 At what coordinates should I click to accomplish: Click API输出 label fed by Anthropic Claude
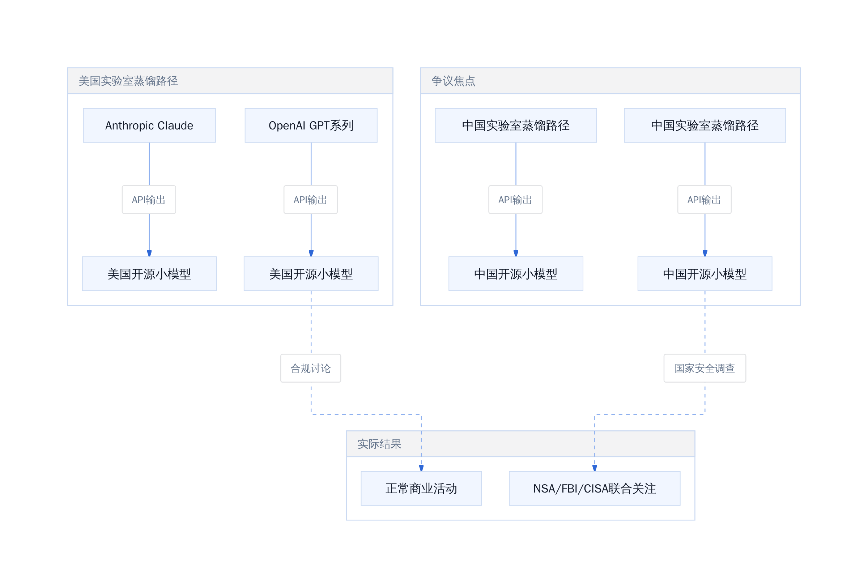[149, 200]
